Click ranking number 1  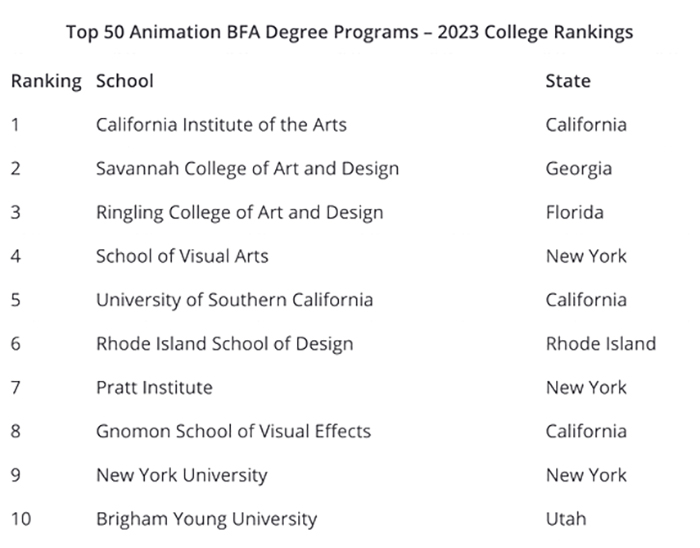pos(15,125)
